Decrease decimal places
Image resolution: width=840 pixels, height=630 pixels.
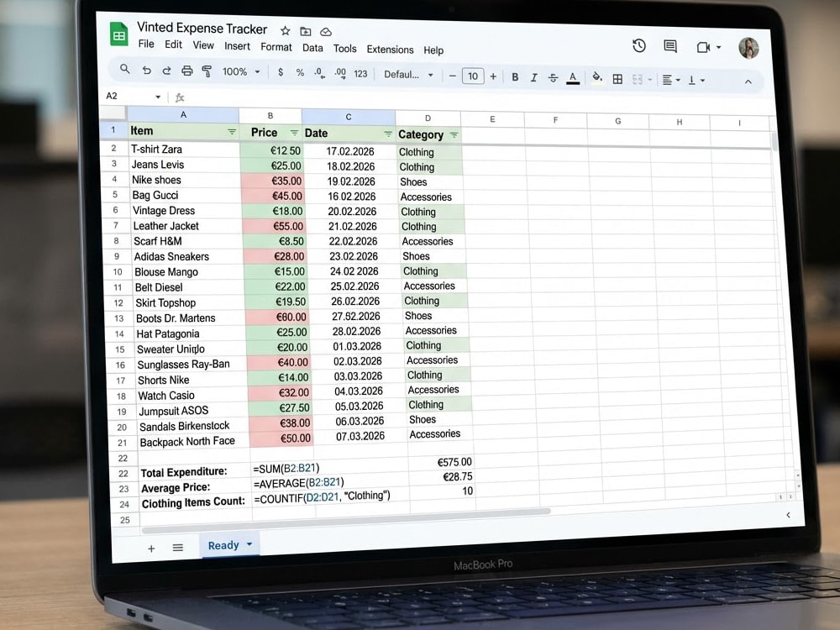point(319,73)
